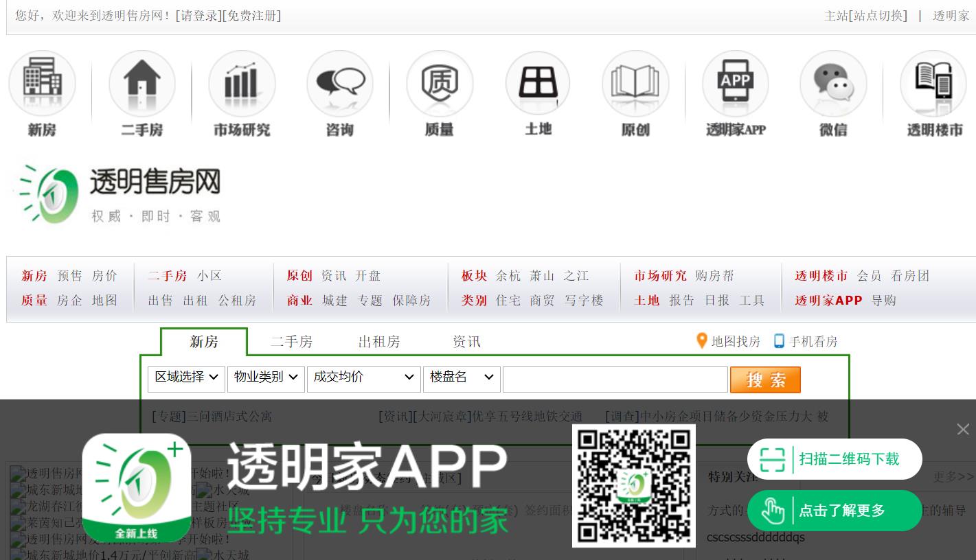Select the 出租房 search tab
The height and width of the screenshot is (560, 976).
click(x=379, y=342)
